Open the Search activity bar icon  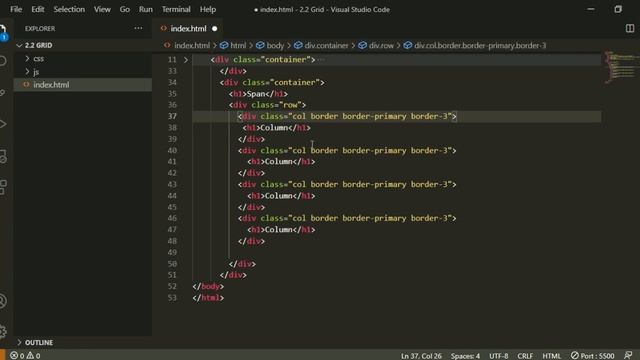point(3,61)
